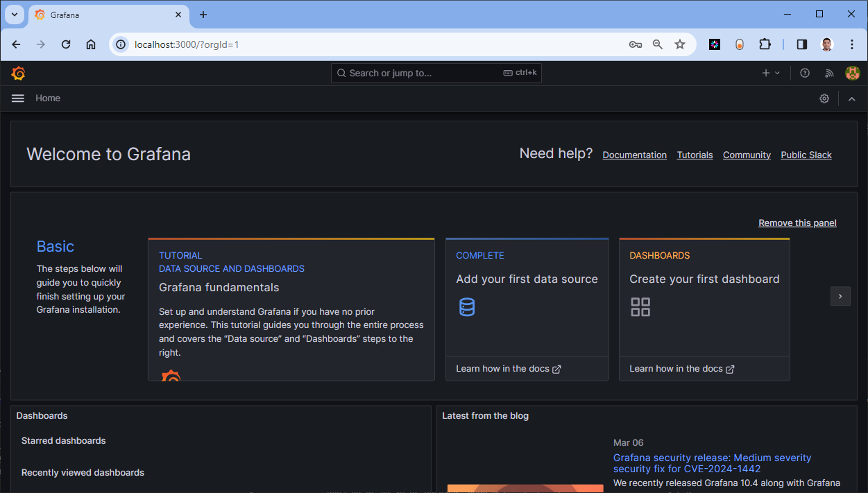Image resolution: width=868 pixels, height=493 pixels.
Task: Click the Home breadcrumb
Action: (48, 98)
